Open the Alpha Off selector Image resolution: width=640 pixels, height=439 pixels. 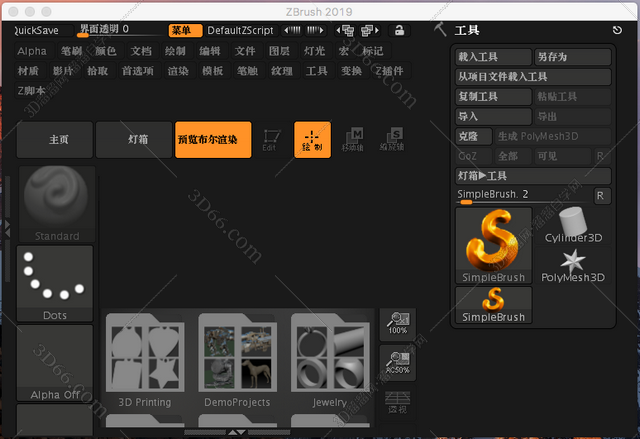click(x=55, y=363)
